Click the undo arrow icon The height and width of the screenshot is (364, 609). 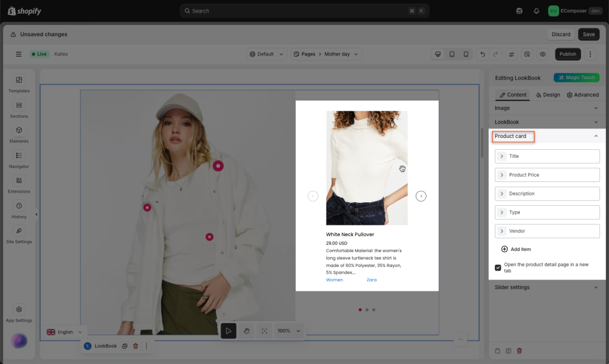pos(482,54)
